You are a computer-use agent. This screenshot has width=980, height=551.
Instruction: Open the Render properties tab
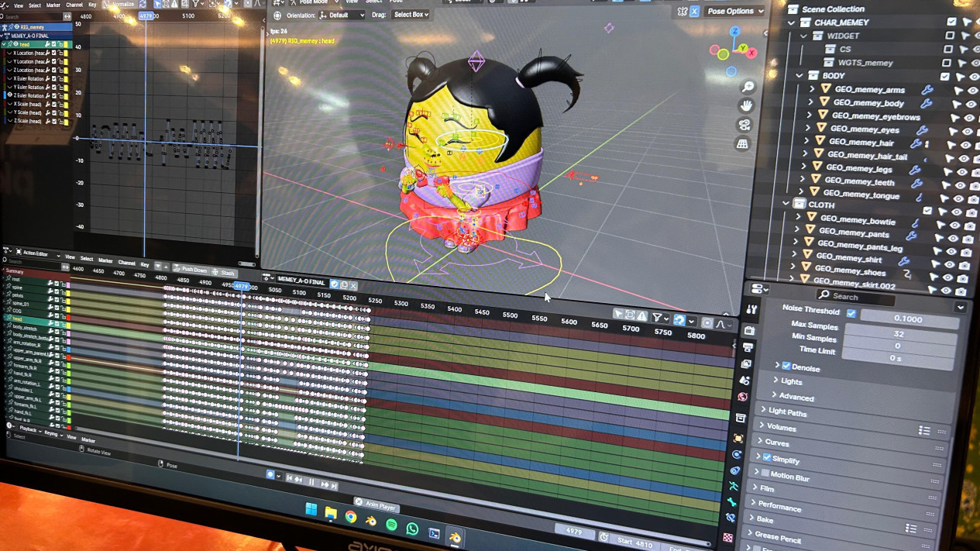[x=749, y=331]
